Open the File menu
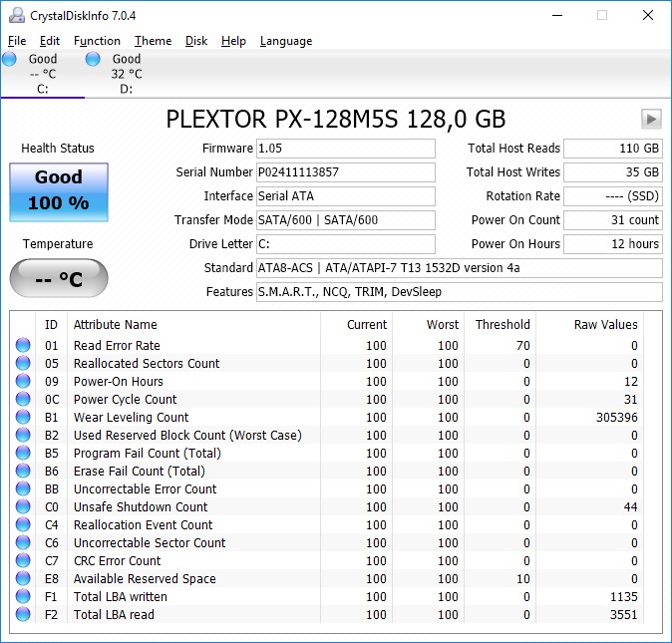The width and height of the screenshot is (672, 643). (x=17, y=41)
